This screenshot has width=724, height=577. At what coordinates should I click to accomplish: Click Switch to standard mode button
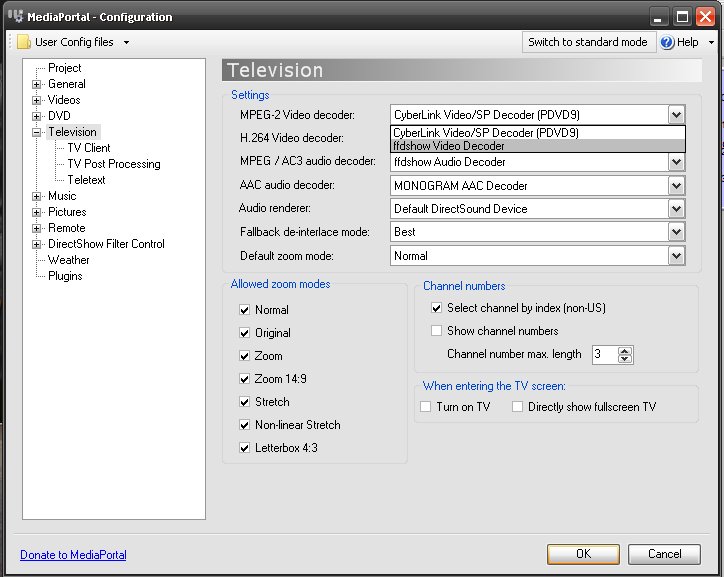click(x=588, y=42)
